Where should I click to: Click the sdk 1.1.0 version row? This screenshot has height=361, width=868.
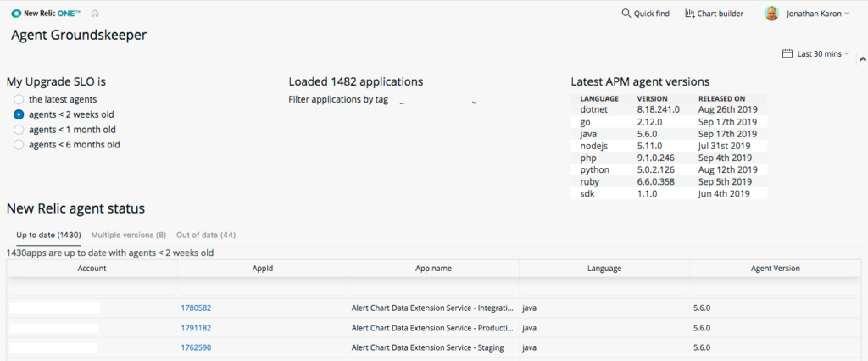click(x=669, y=194)
